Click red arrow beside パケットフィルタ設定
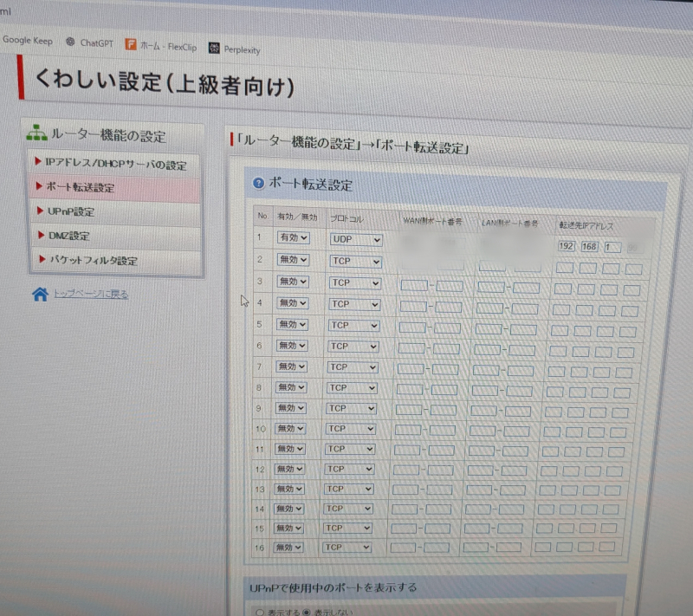This screenshot has width=693, height=616. (40, 259)
